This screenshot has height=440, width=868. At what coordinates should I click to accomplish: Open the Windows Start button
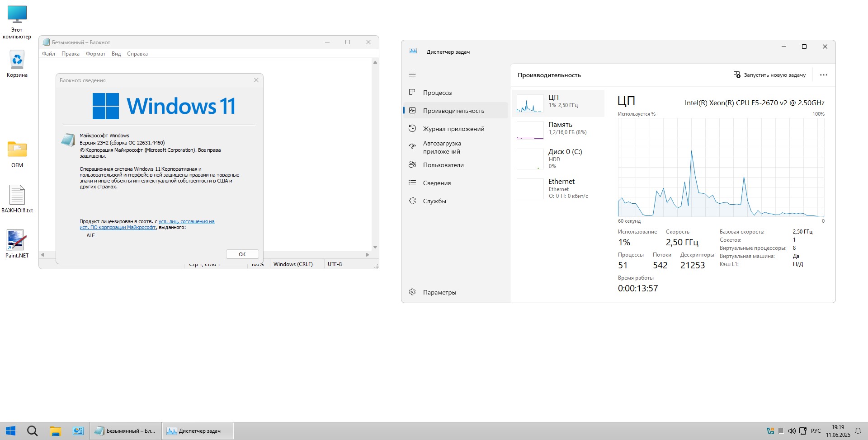11,431
